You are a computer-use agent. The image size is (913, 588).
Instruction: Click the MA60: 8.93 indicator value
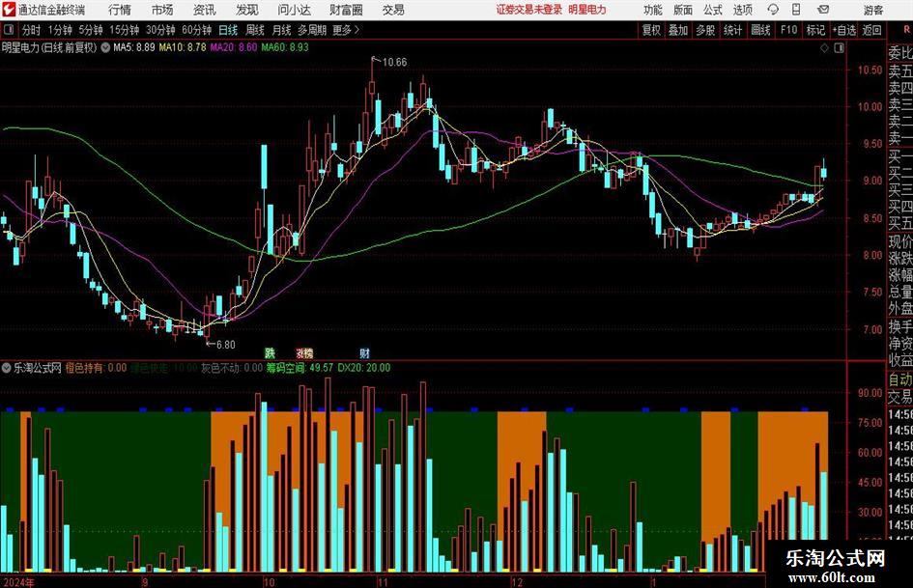(x=285, y=47)
